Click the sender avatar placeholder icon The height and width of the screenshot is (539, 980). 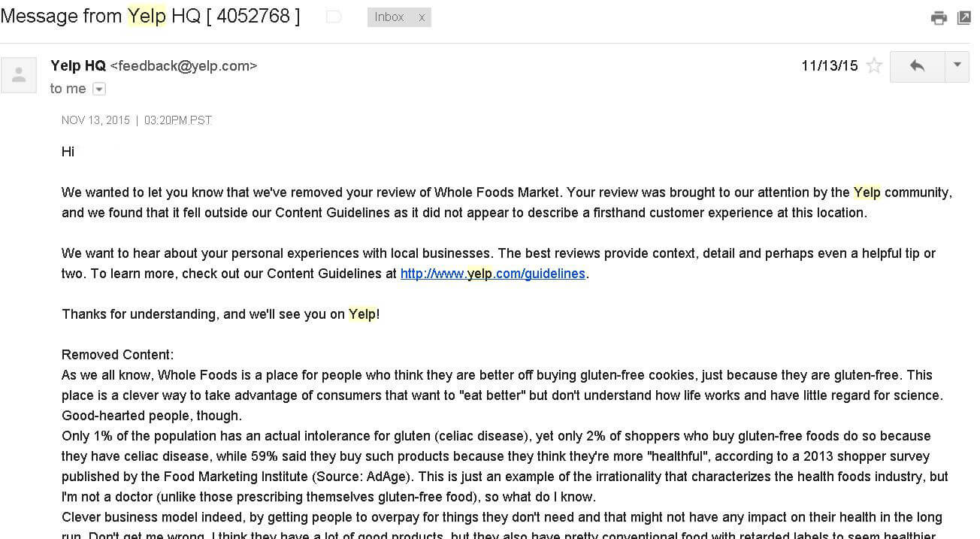coord(19,74)
